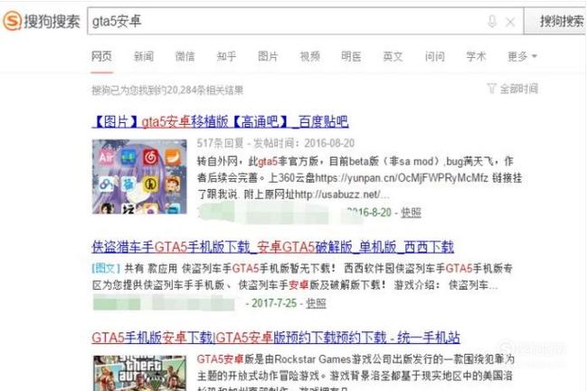Open the 明医 tab
588x391 pixels.
351,56
